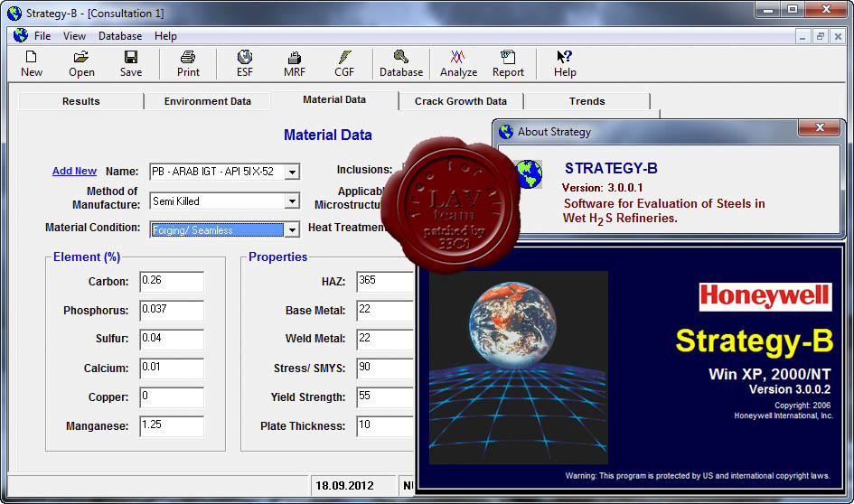Open the View menu
Screen dimensions: 854x504
pyautogui.click(x=74, y=36)
